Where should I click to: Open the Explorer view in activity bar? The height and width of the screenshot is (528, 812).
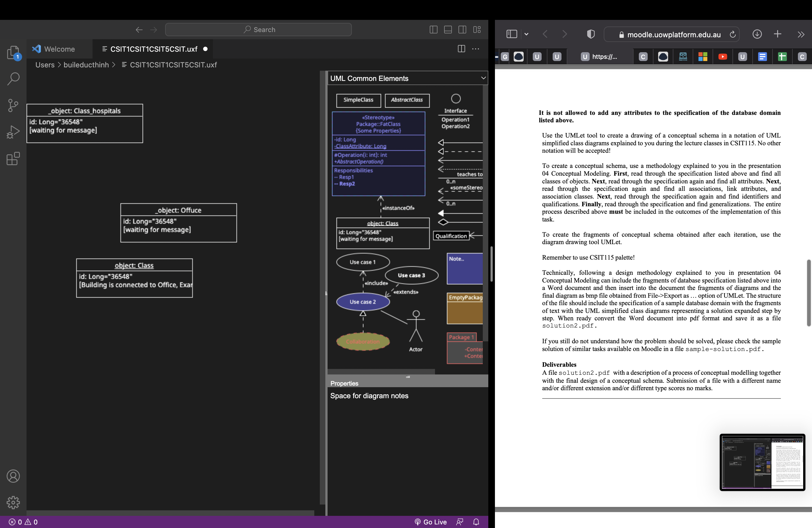pyautogui.click(x=13, y=52)
